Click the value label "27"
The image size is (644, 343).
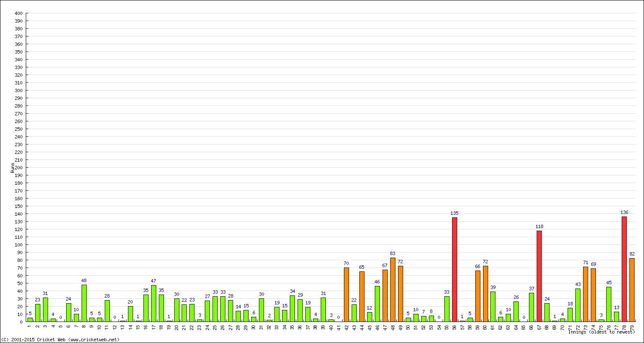[207, 296]
